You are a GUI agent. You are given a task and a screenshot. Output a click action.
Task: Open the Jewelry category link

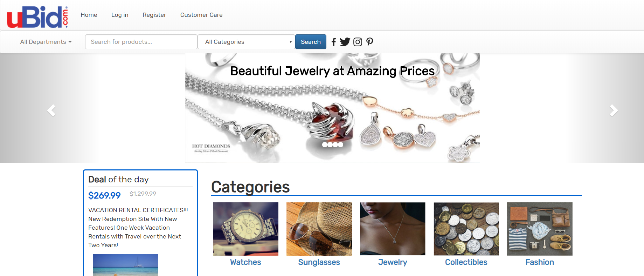coord(393,262)
